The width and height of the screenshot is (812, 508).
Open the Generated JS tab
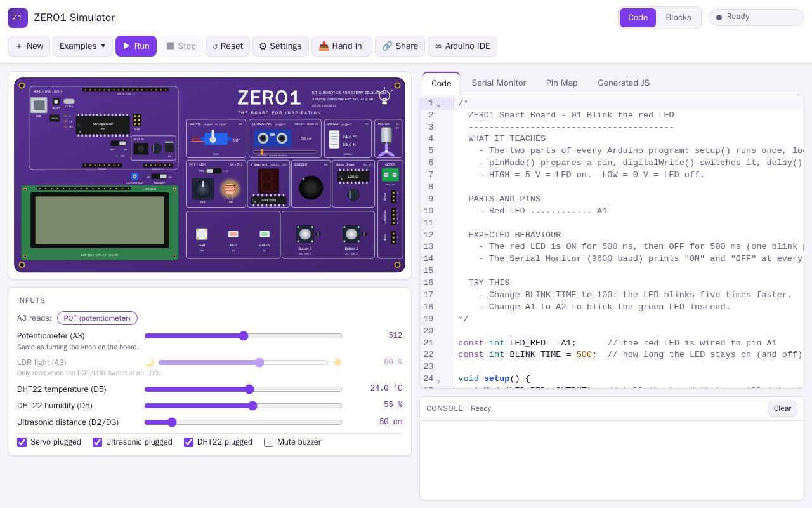[x=624, y=83]
